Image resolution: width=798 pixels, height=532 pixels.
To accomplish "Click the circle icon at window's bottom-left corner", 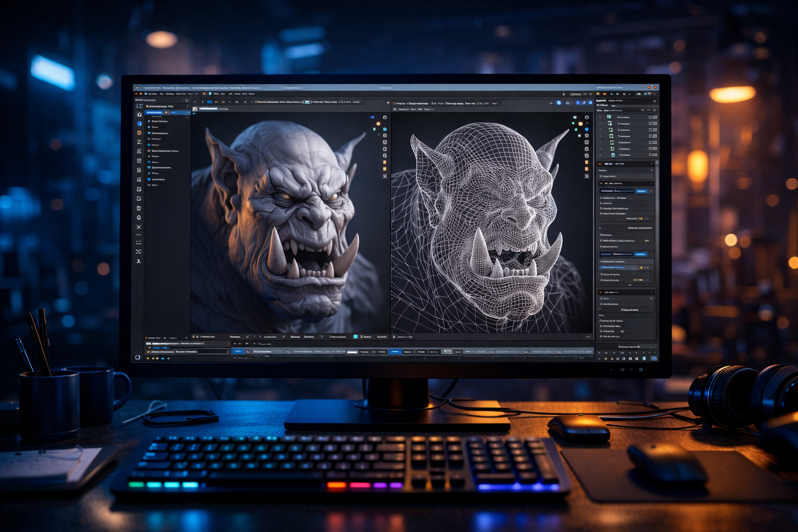I will coord(138,357).
